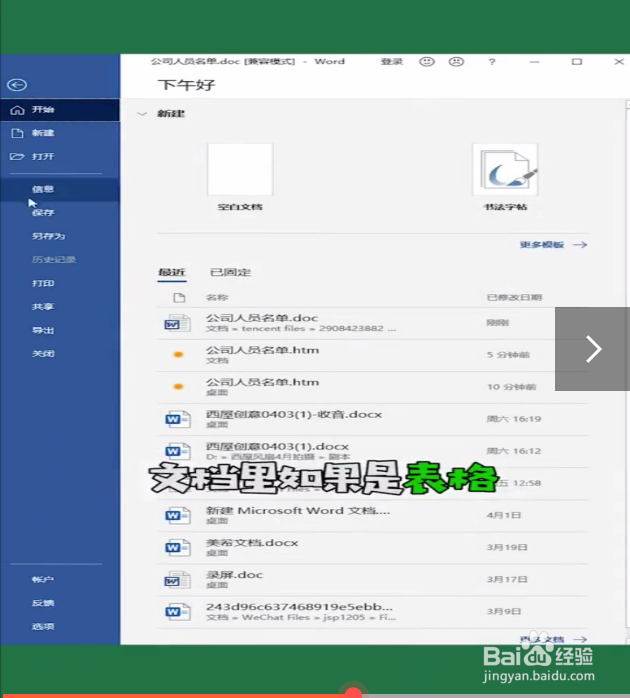This screenshot has width=630, height=698.
Task: Select the 空白文档 template thumbnail
Action: (x=240, y=170)
